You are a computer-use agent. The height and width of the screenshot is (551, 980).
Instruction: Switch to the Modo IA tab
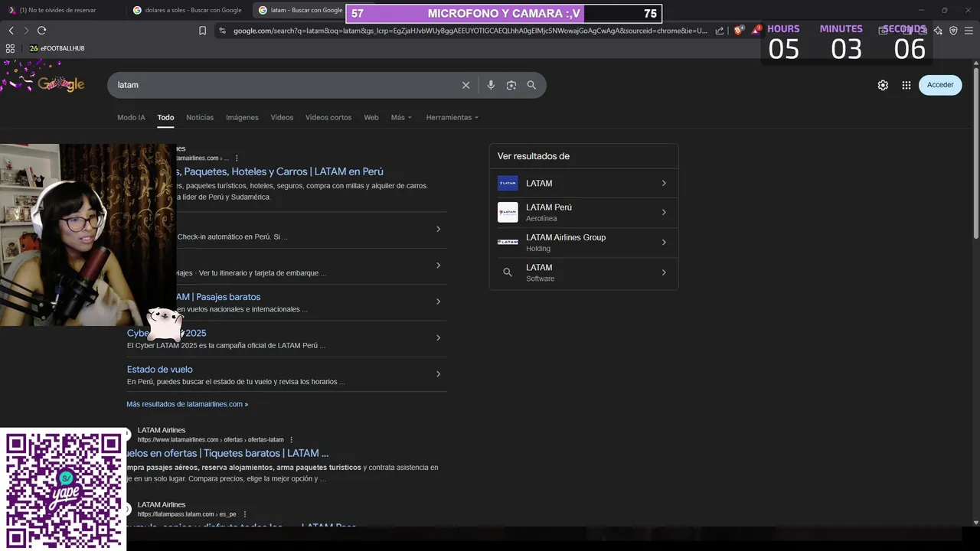[131, 117]
